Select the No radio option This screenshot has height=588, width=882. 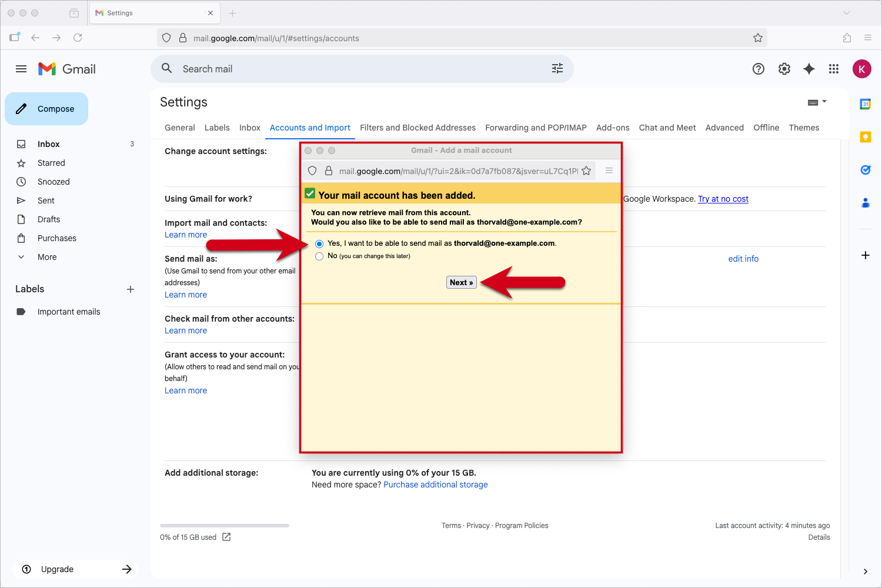click(319, 256)
